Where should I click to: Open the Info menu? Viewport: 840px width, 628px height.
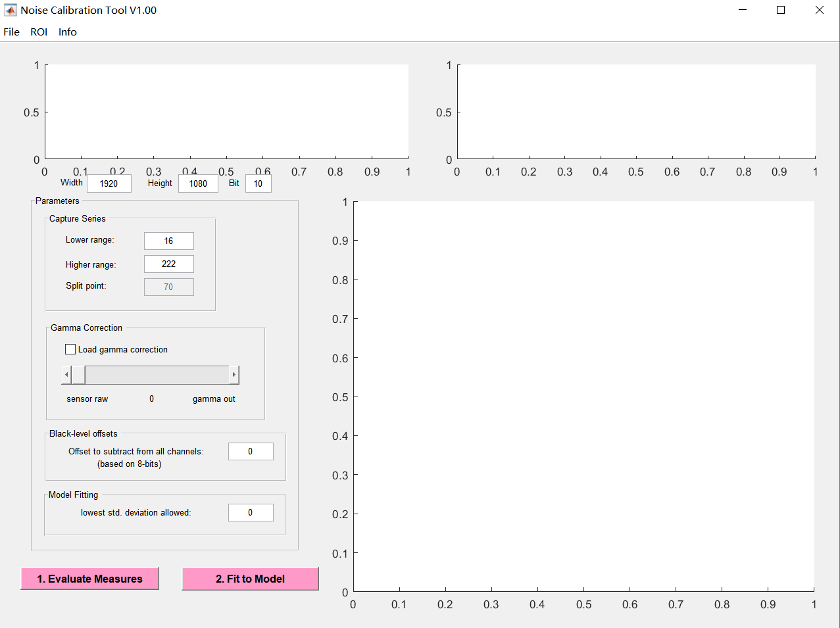pyautogui.click(x=67, y=32)
